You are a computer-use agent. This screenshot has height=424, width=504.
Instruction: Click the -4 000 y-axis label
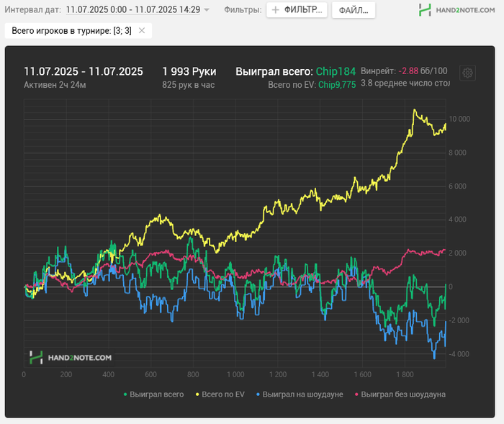click(x=459, y=354)
